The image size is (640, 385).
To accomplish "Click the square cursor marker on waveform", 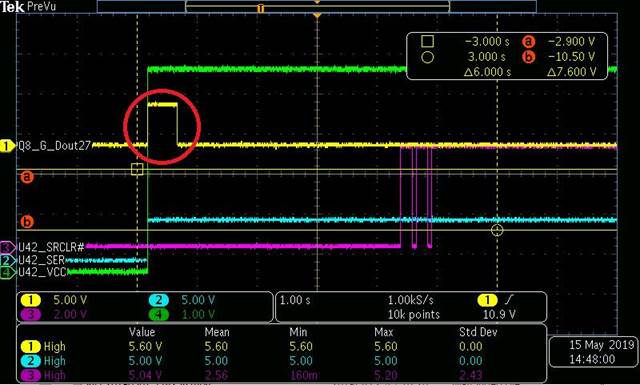I will point(137,169).
